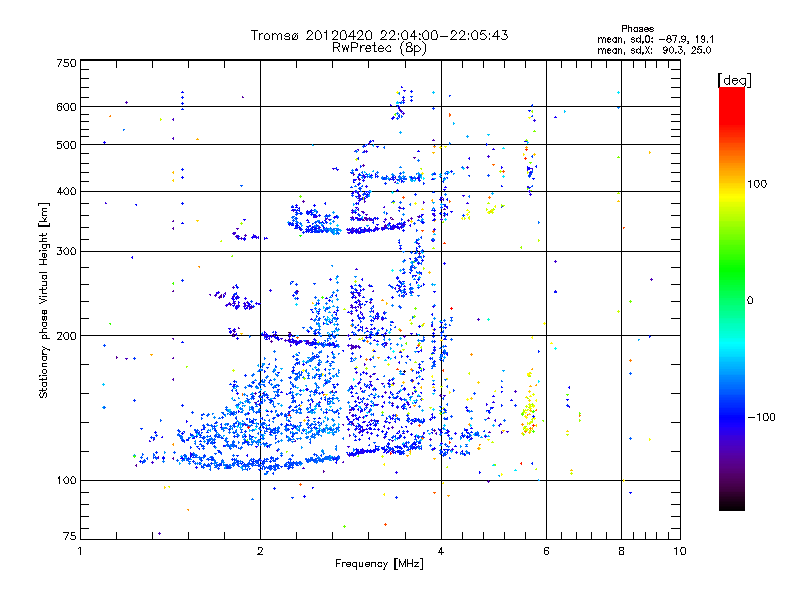Click the y-axis tick label '75'

tap(70, 536)
